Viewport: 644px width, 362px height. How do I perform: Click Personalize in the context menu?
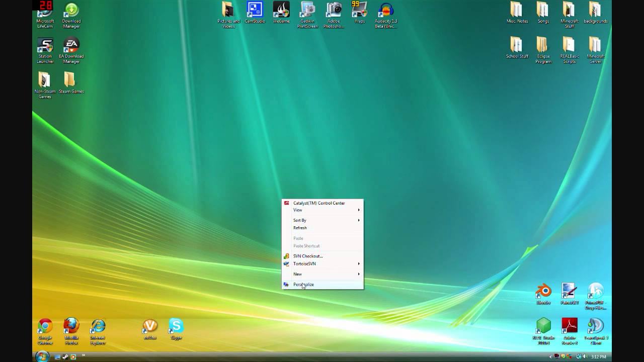[x=323, y=285]
